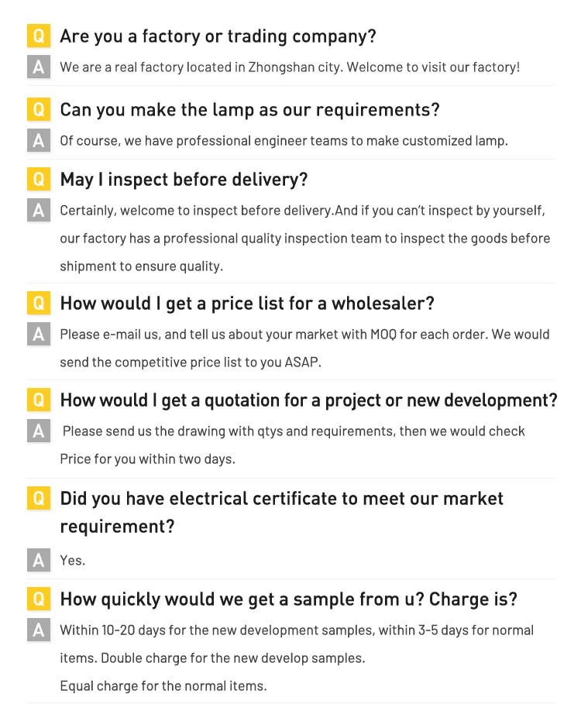Click the A icon beside 'Please e-mail us'
Screen dimensions: 581x728
[x=39, y=335]
